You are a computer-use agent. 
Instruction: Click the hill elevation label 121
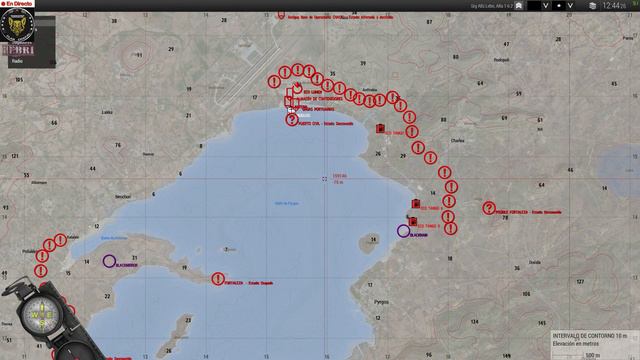(x=15, y=156)
